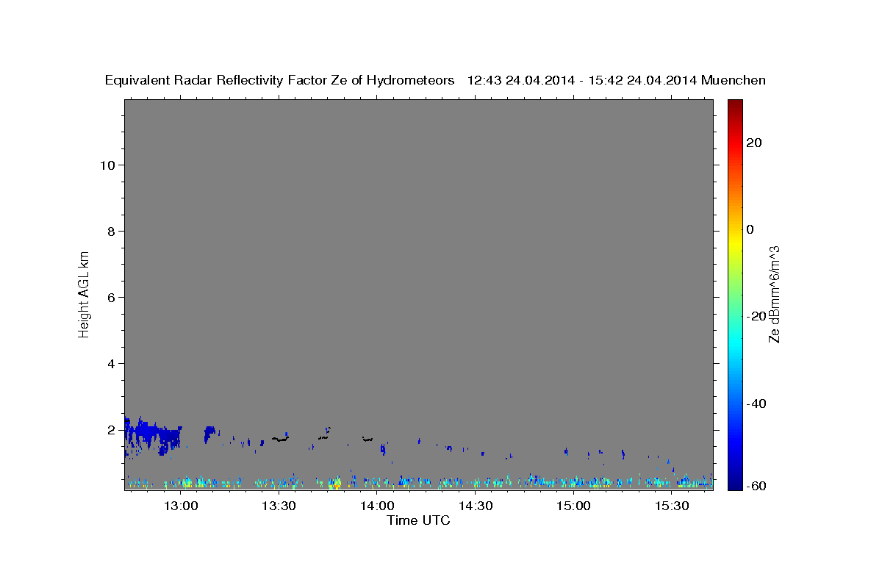Click the '15:42 24.04.2014' end time in title
This screenshot has height=588, width=882.
[643, 81]
